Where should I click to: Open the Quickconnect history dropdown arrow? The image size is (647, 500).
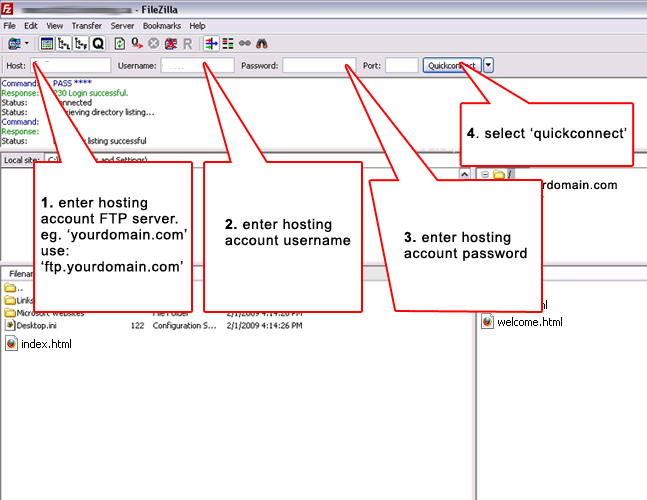tap(488, 65)
